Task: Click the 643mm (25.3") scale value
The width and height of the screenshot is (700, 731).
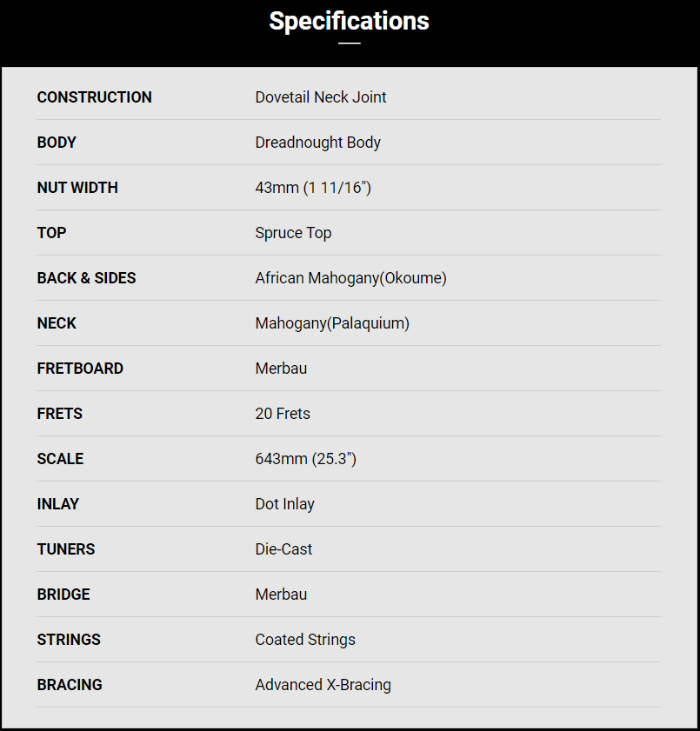Action: pos(305,459)
